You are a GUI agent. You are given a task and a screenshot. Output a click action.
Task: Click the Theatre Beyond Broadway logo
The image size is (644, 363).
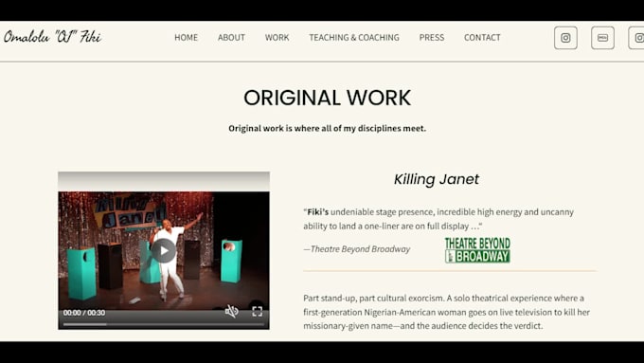pos(477,250)
